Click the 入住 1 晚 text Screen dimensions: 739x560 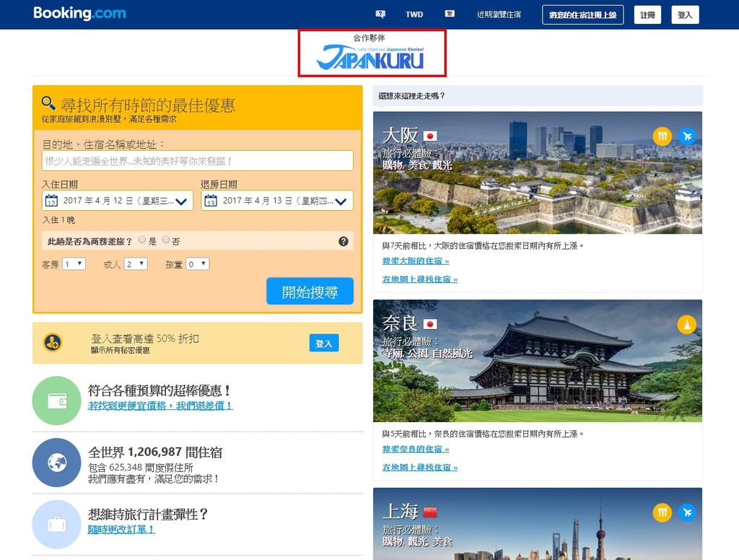coord(58,220)
